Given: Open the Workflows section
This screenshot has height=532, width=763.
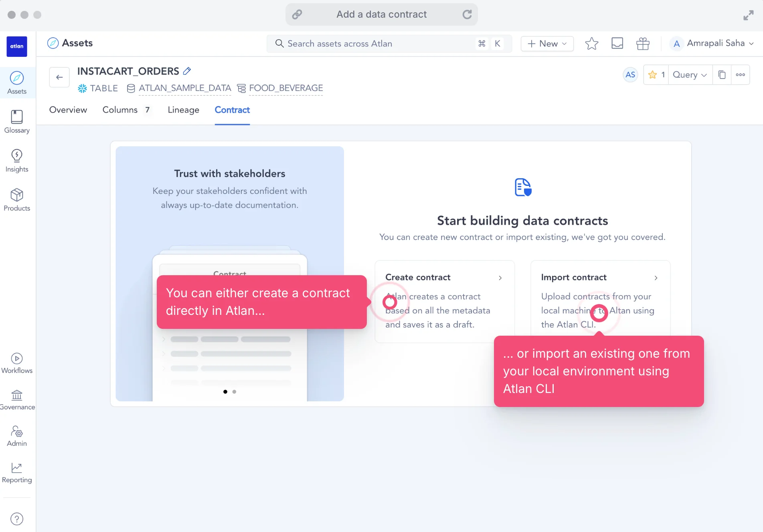Looking at the screenshot, I should (17, 361).
